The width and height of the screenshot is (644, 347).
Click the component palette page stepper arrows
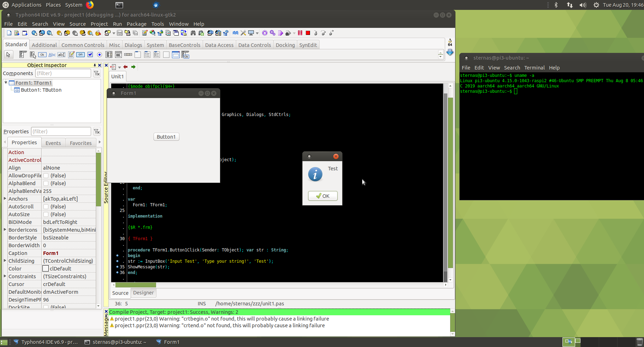[x=440, y=55]
